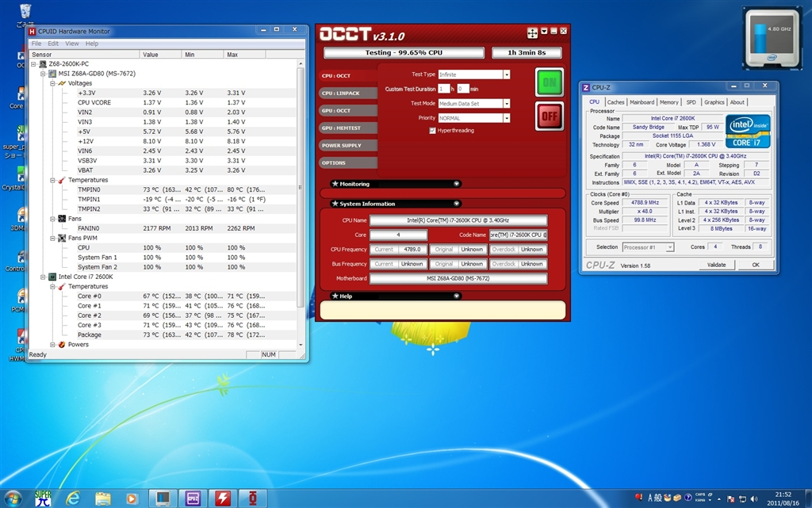Select the CPU : LINPACK test tab
Viewport: 812px width, 508px height.
point(341,93)
